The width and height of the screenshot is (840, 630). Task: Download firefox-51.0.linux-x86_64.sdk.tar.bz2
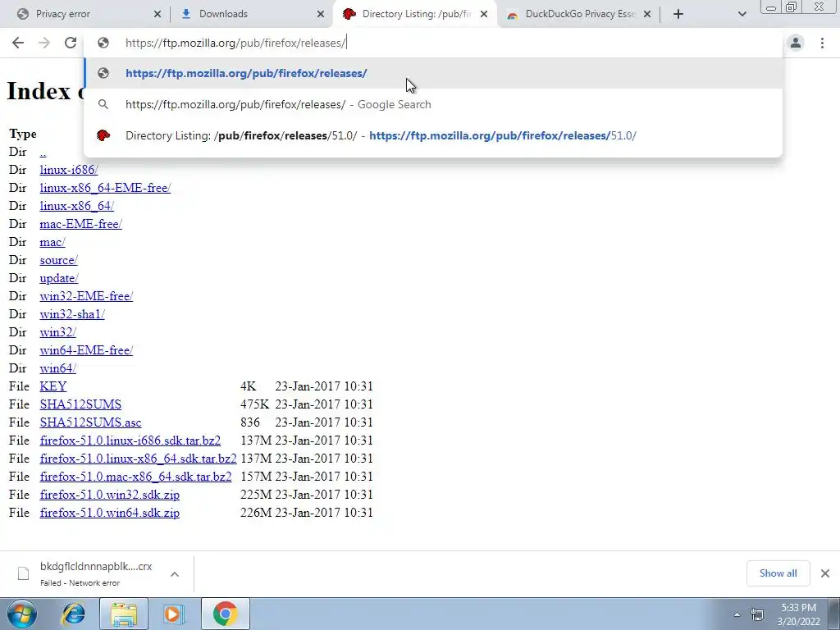[138, 459]
